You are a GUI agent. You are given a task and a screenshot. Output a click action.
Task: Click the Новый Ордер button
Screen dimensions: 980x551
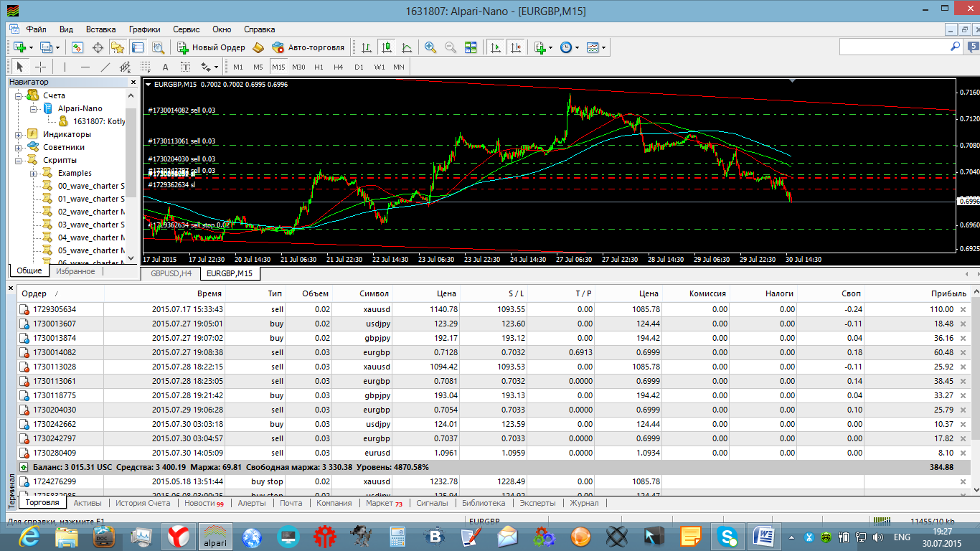pos(212,47)
